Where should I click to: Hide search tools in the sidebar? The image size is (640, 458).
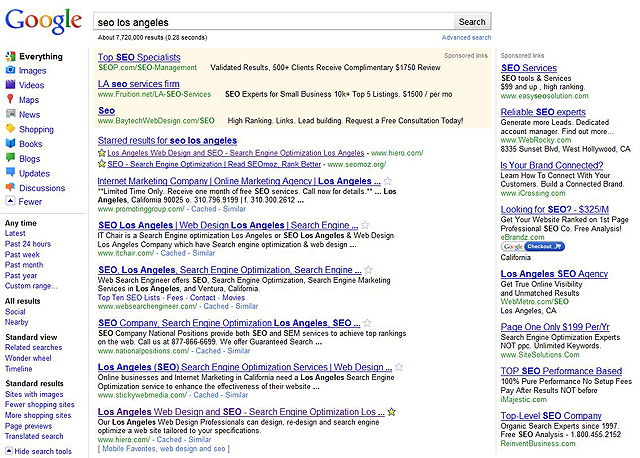tap(42, 451)
